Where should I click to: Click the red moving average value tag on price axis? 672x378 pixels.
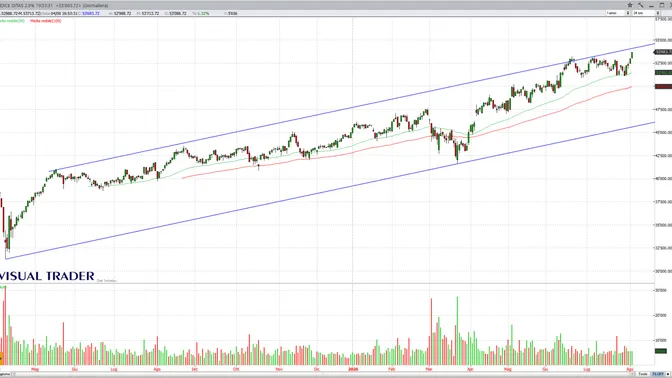(663, 86)
